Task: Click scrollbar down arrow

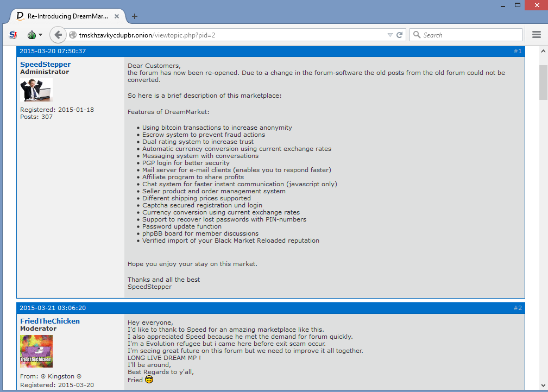Action: click(543, 385)
